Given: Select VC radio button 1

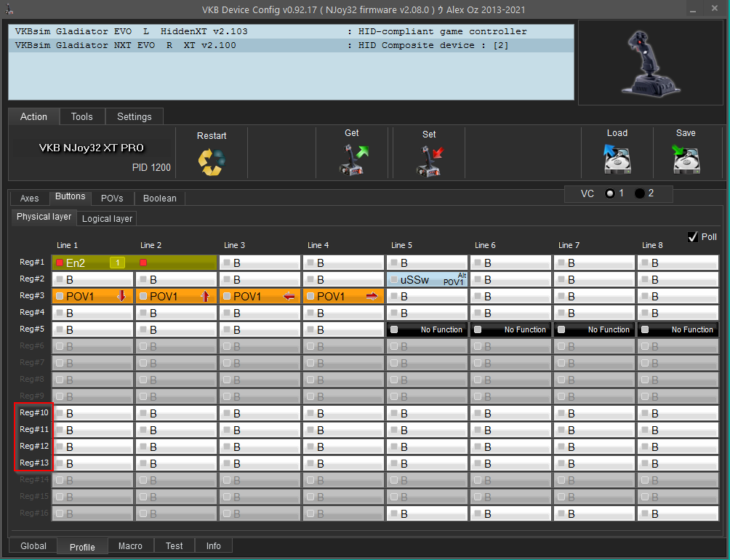Looking at the screenshot, I should pyautogui.click(x=609, y=193).
